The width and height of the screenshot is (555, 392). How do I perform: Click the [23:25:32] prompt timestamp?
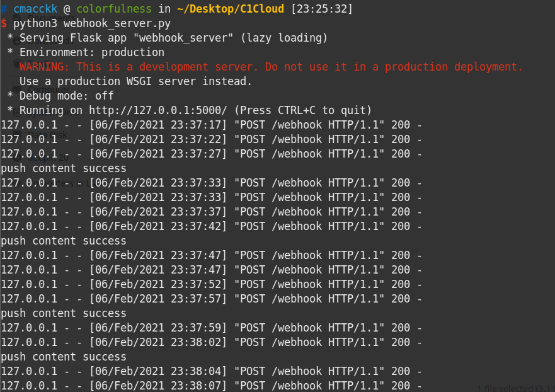pyautogui.click(x=322, y=9)
